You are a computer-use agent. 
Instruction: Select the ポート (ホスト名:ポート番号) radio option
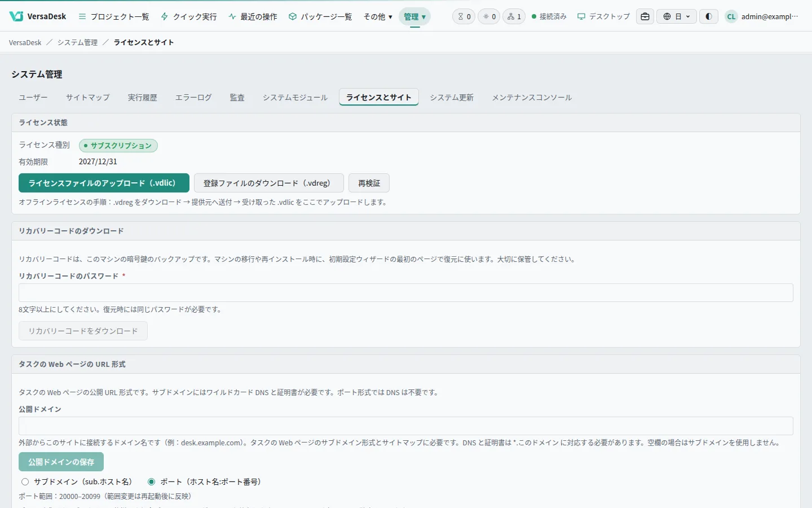(x=151, y=481)
